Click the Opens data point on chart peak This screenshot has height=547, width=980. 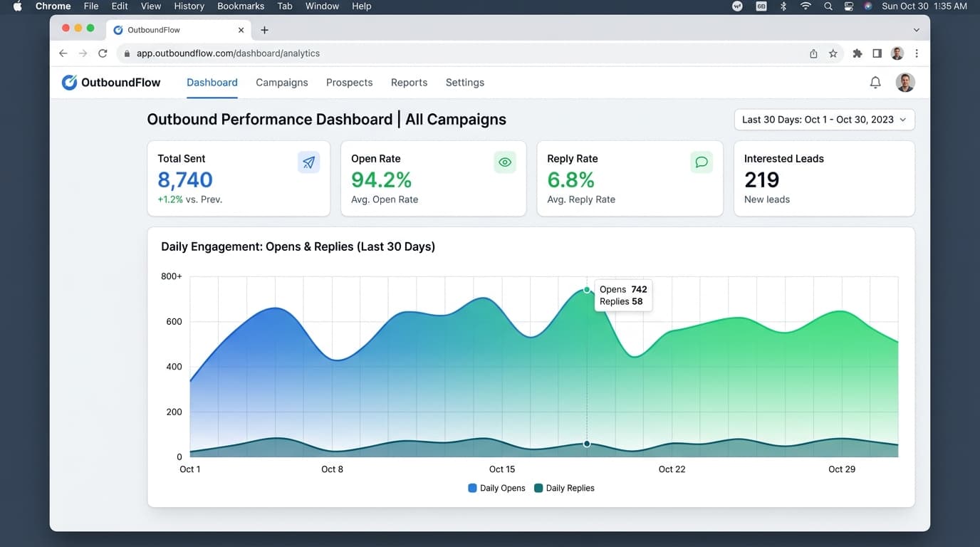(587, 290)
